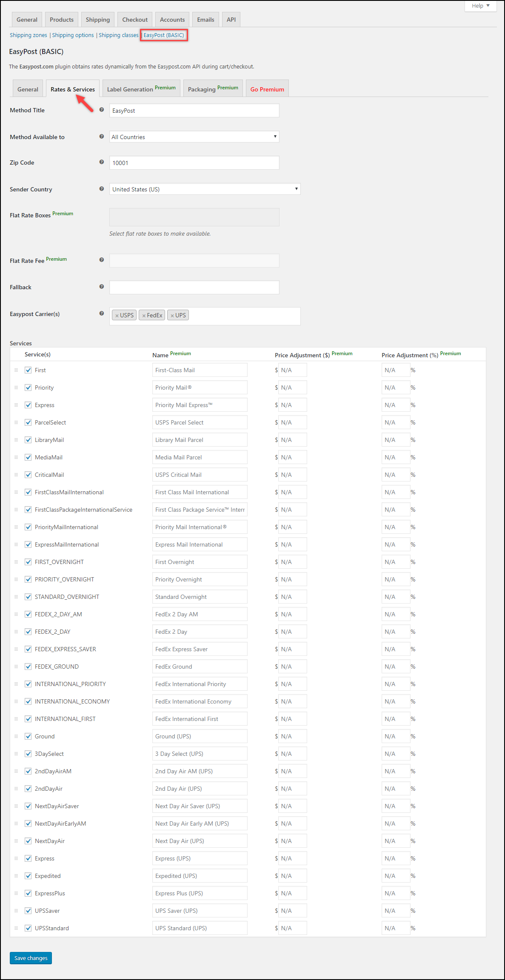Uncheck the UPSStandard checkbox
505x980 pixels.
28,928
